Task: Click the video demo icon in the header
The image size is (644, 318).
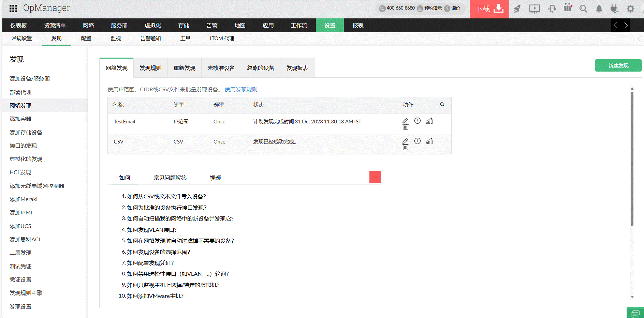Action: pyautogui.click(x=535, y=8)
